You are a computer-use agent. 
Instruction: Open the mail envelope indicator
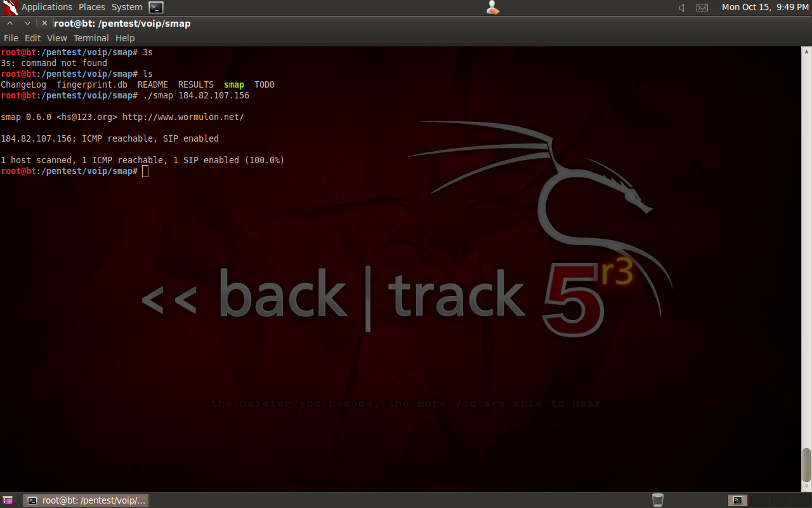[x=702, y=8]
